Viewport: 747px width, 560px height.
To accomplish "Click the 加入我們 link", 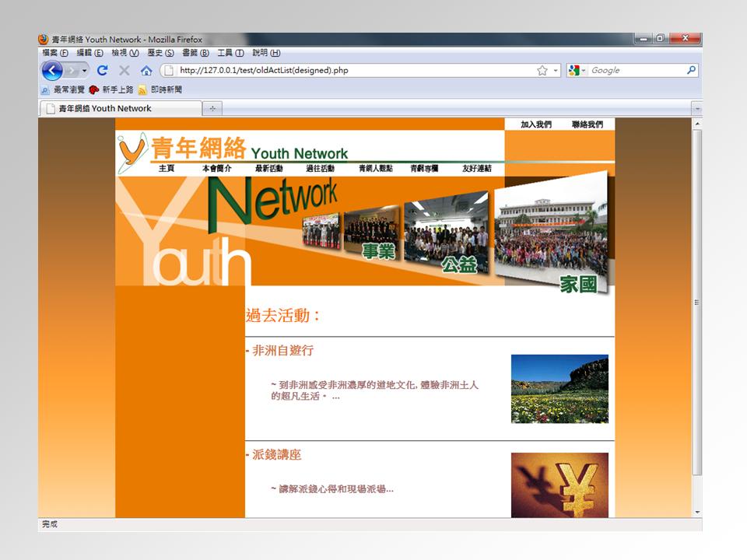I will [536, 124].
